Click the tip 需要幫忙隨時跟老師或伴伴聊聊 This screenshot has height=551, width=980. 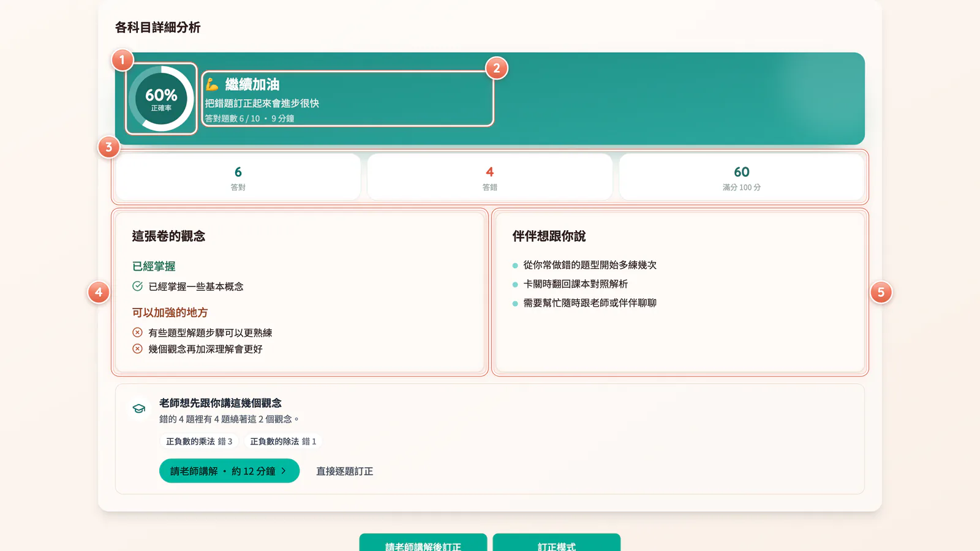click(x=590, y=303)
